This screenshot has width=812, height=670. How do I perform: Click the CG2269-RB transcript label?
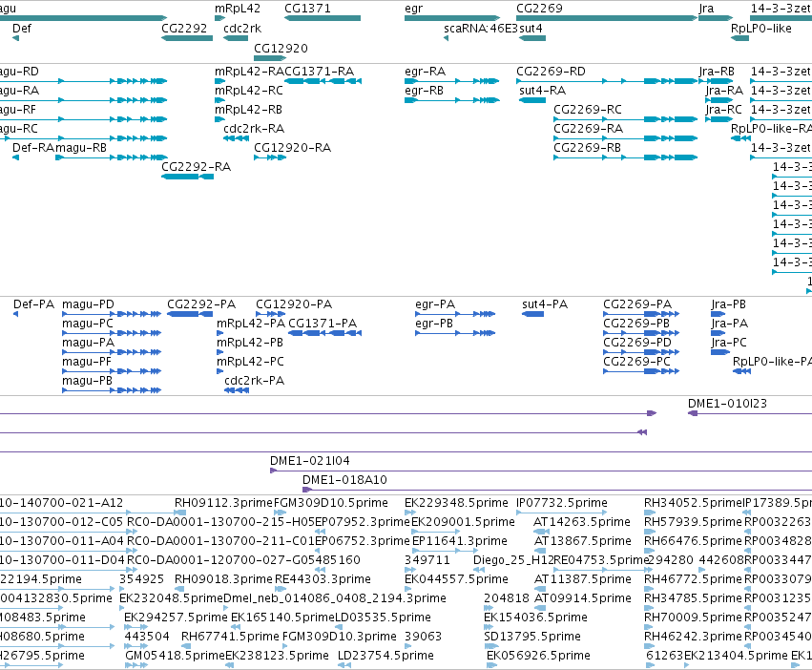click(587, 148)
